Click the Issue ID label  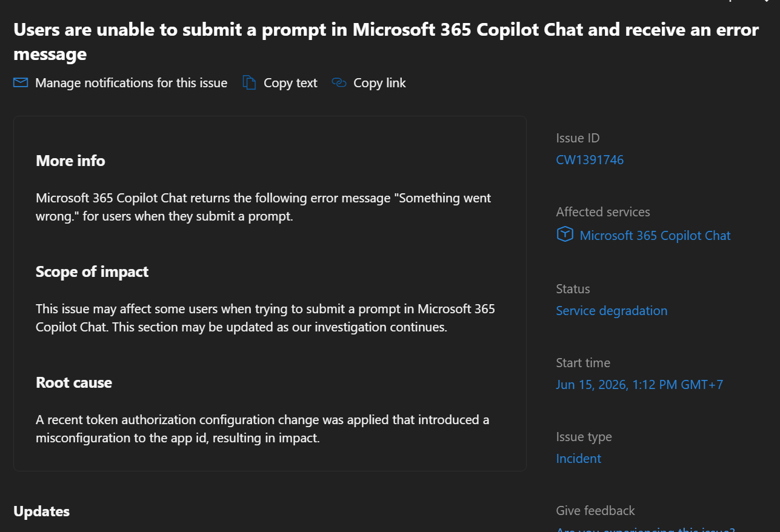point(578,138)
